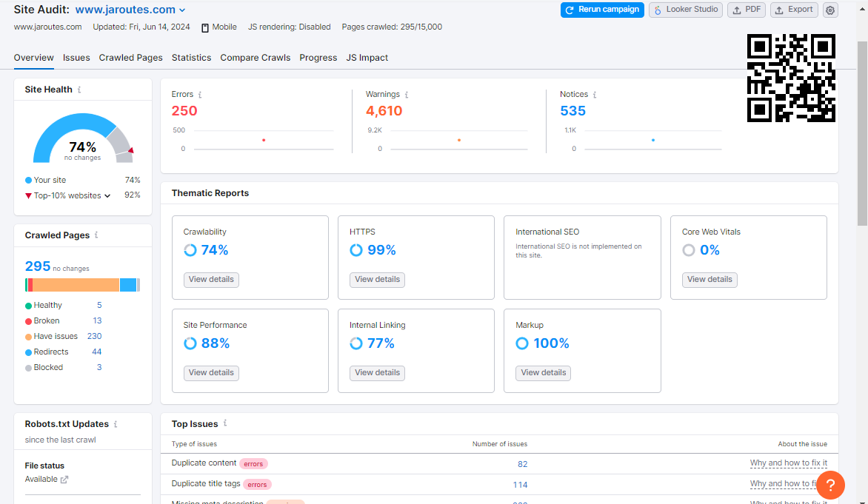Switch to the Issues tab
Viewport: 868px width, 504px height.
click(x=76, y=58)
